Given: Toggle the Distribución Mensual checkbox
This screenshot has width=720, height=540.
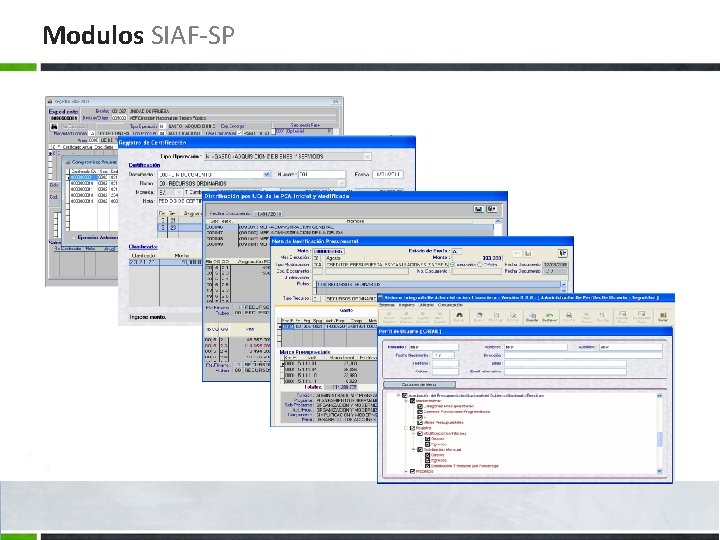Looking at the screenshot, I should point(420,450).
